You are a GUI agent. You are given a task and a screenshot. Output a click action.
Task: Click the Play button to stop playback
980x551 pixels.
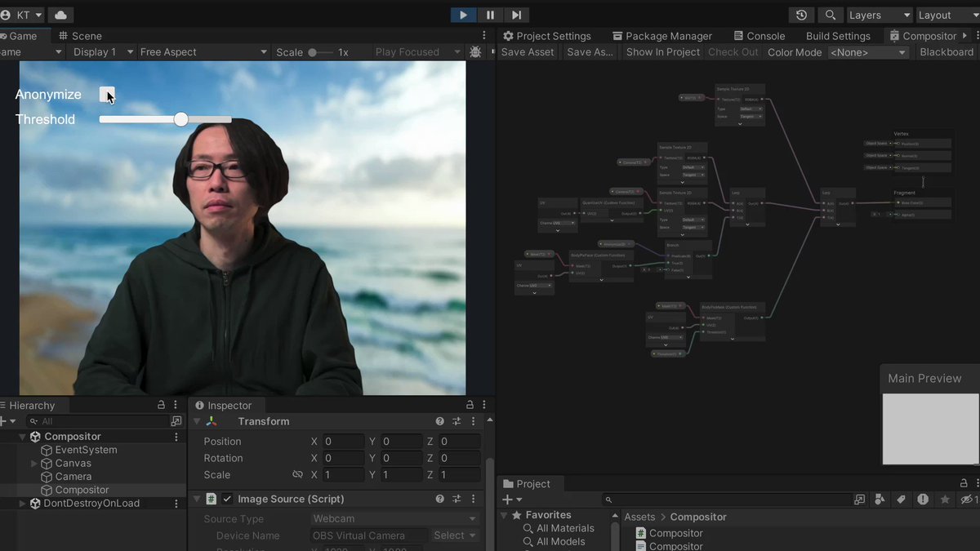(462, 14)
